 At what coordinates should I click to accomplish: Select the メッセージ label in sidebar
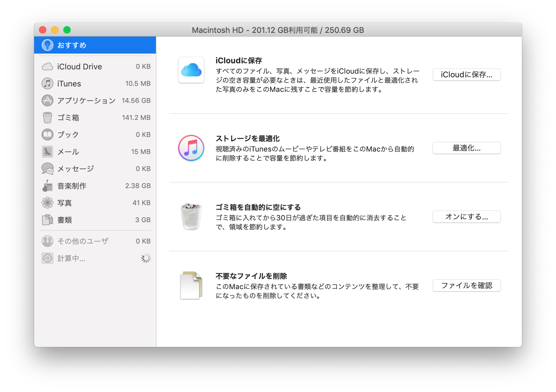(x=76, y=169)
